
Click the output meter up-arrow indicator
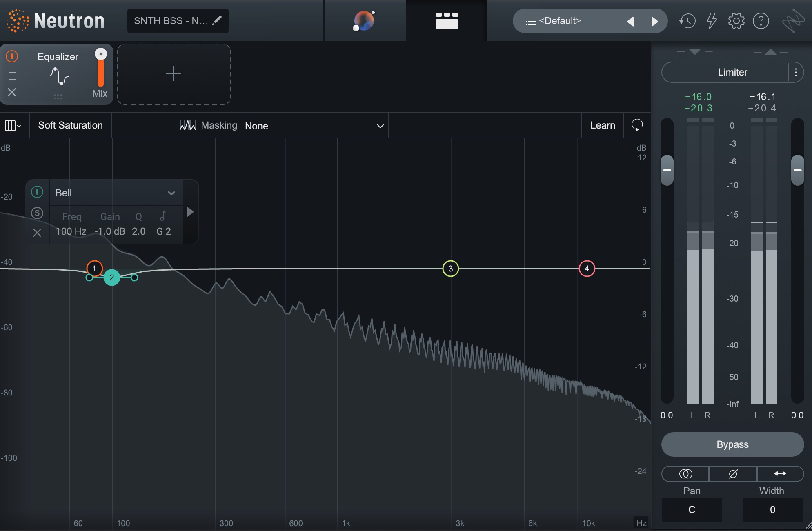pos(770,52)
